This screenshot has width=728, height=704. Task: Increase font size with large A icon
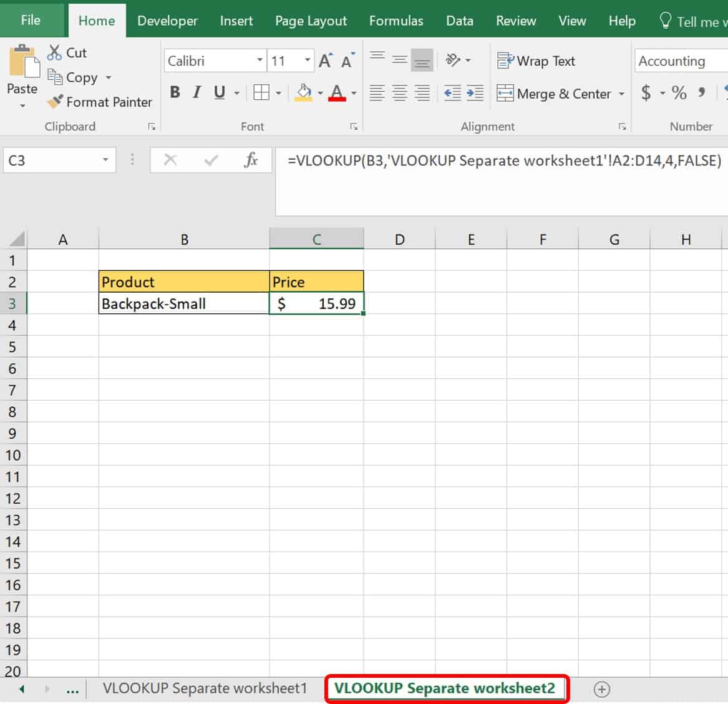[x=325, y=61]
